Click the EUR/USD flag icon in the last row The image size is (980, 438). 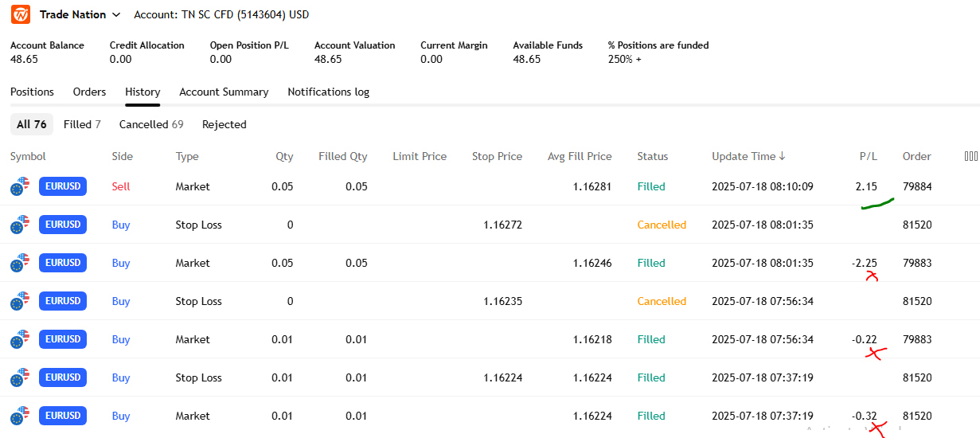tap(20, 416)
